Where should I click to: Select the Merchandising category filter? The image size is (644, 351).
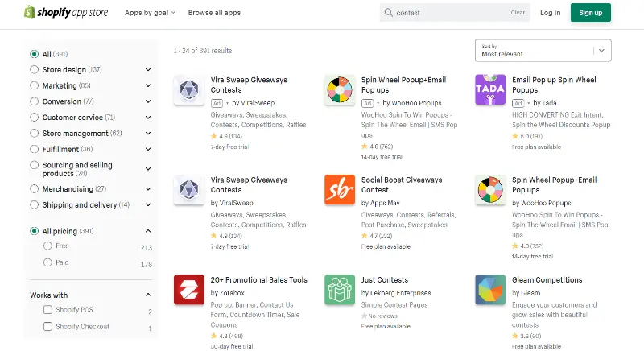[x=34, y=189]
